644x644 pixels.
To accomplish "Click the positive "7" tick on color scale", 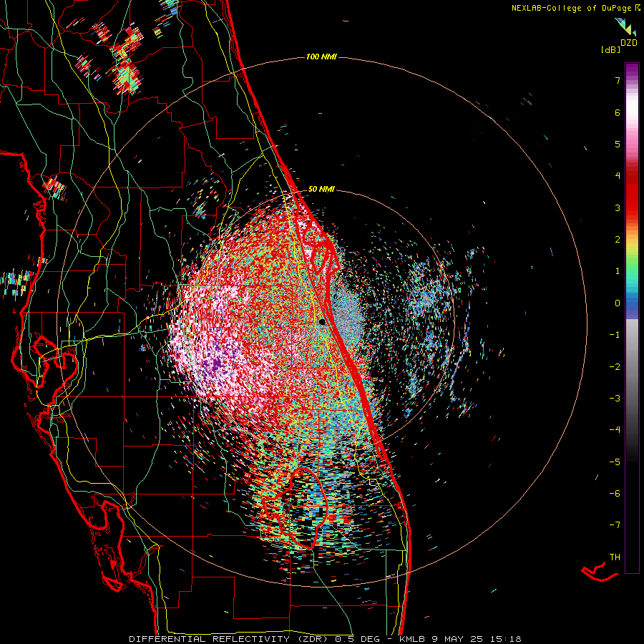I will (x=618, y=80).
